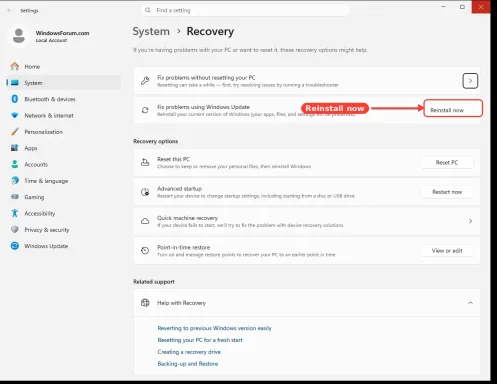Open Gaming label in sidebar
Screen dimensions: 497x384
pos(34,197)
